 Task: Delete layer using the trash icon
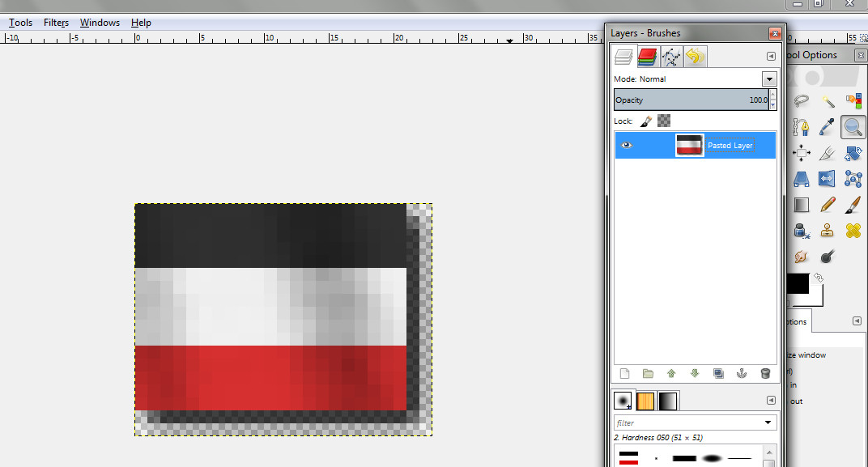coord(765,374)
